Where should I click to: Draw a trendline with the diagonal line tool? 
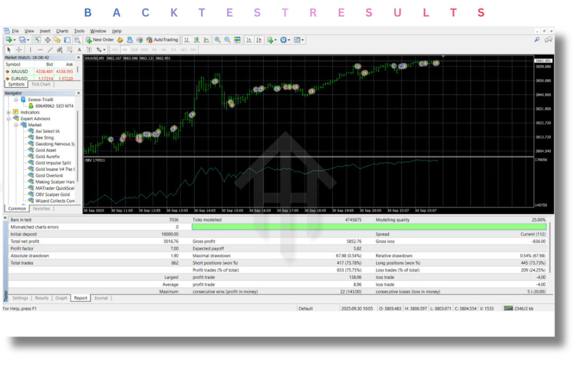coord(50,49)
